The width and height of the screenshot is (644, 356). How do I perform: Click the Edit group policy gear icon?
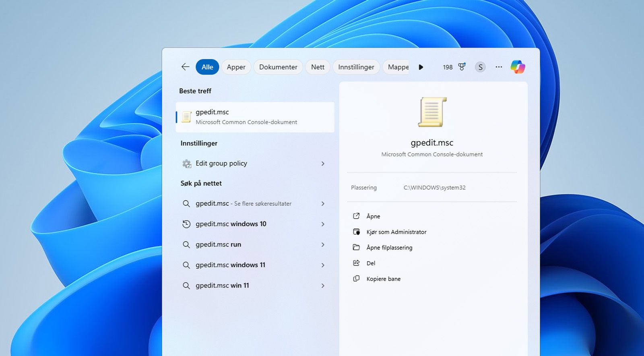tap(187, 164)
